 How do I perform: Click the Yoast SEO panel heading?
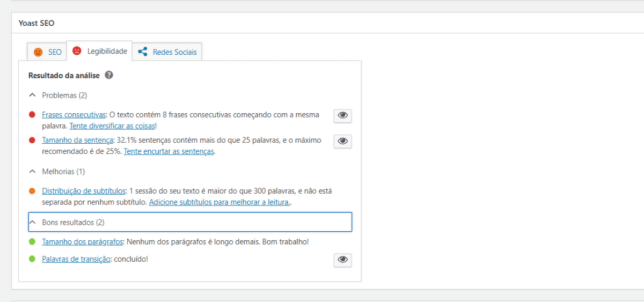point(36,23)
